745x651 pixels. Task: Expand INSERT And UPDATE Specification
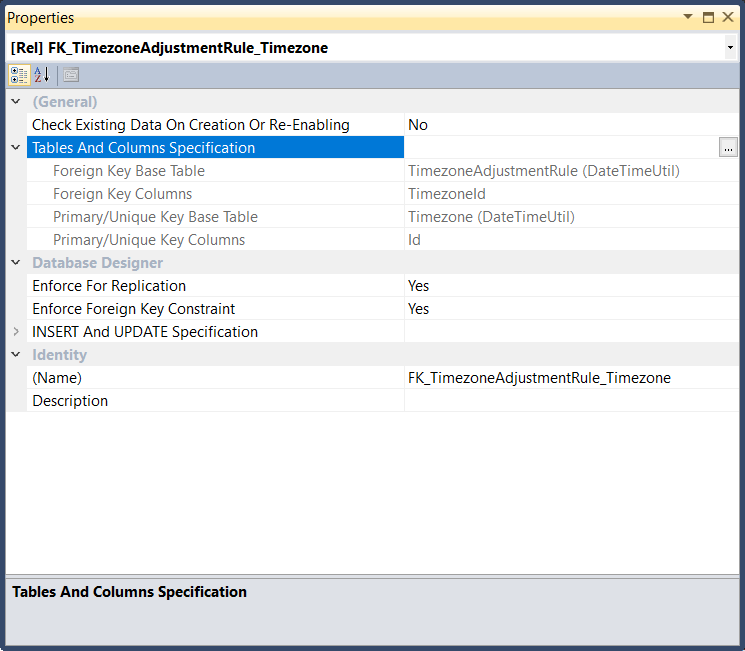click(15, 332)
